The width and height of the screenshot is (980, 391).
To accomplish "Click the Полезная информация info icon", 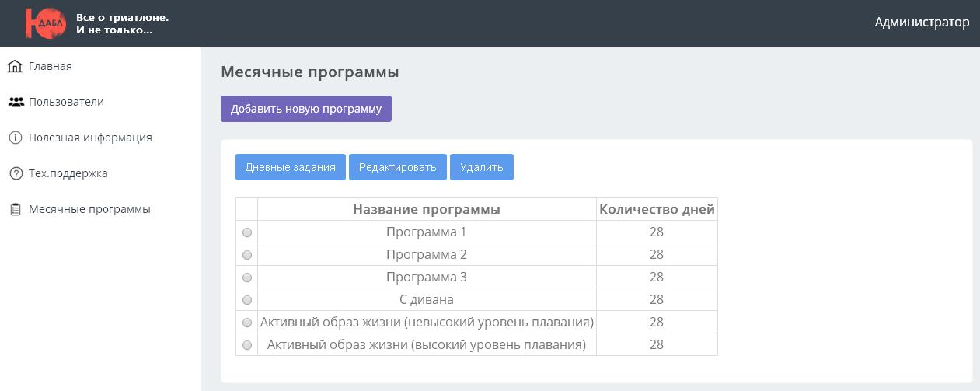I will click(x=15, y=138).
